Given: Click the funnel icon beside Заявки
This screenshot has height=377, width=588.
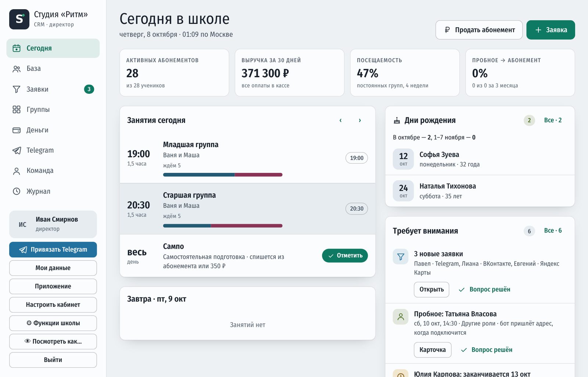Looking at the screenshot, I should pos(17,89).
